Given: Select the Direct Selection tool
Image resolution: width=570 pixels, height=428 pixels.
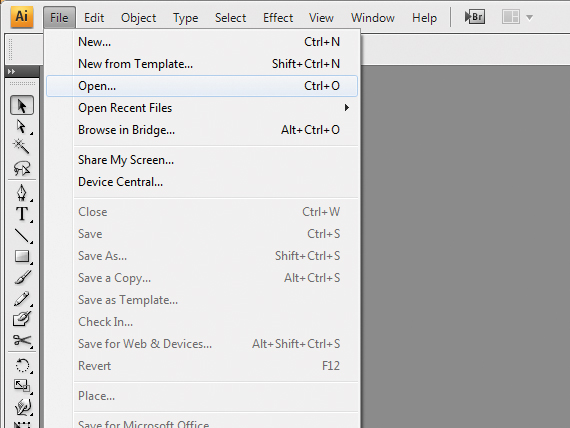Looking at the screenshot, I should (x=22, y=127).
